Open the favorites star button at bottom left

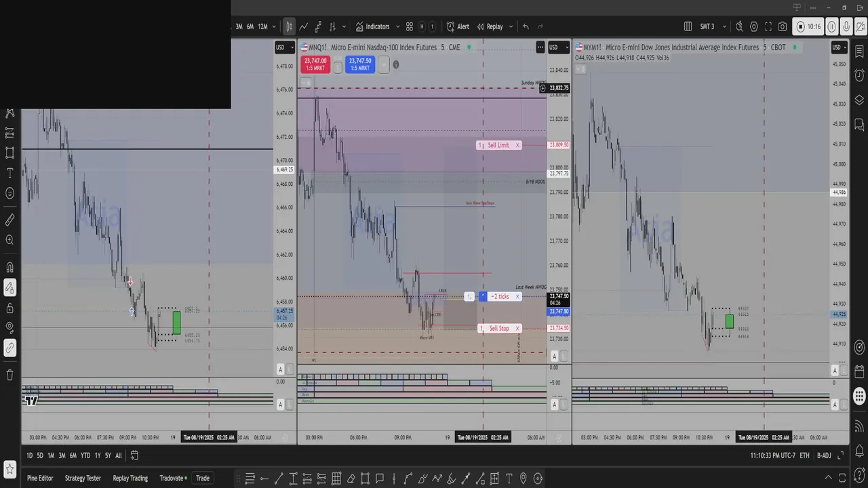coord(9,469)
